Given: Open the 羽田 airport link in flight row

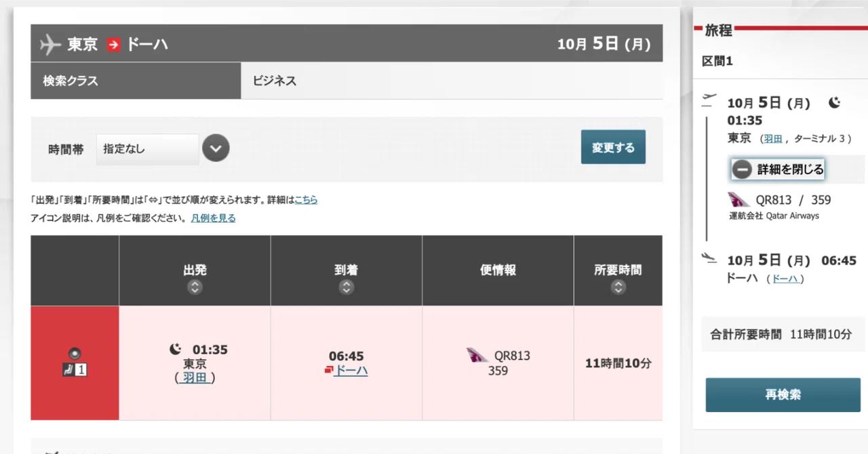Looking at the screenshot, I should (x=195, y=377).
